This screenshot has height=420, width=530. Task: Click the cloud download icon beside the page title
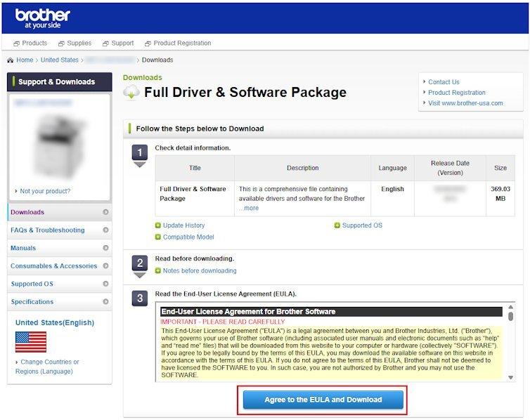click(x=131, y=92)
